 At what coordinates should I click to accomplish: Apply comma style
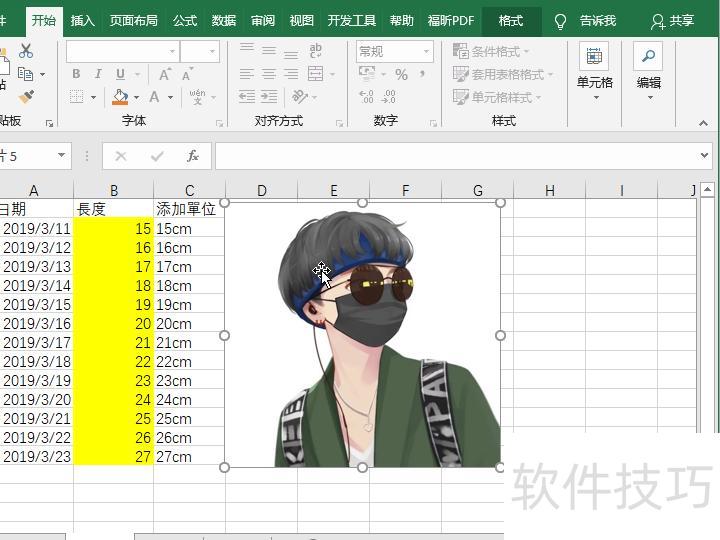(422, 74)
